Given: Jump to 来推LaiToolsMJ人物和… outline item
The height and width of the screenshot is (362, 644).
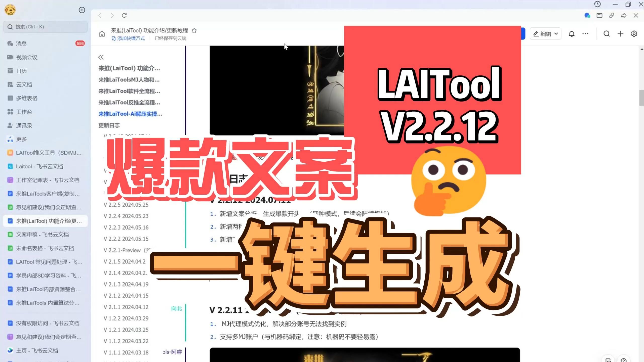Looking at the screenshot, I should pos(129,80).
